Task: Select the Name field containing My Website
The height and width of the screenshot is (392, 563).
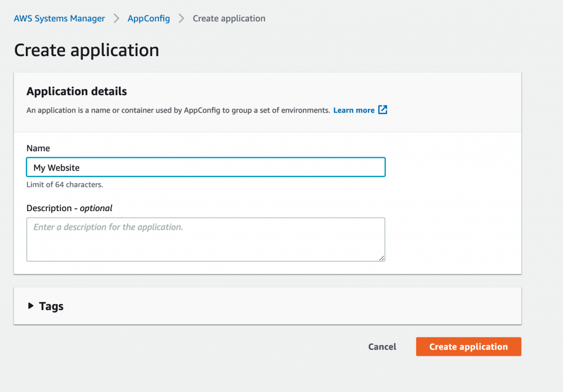Action: pyautogui.click(x=206, y=167)
